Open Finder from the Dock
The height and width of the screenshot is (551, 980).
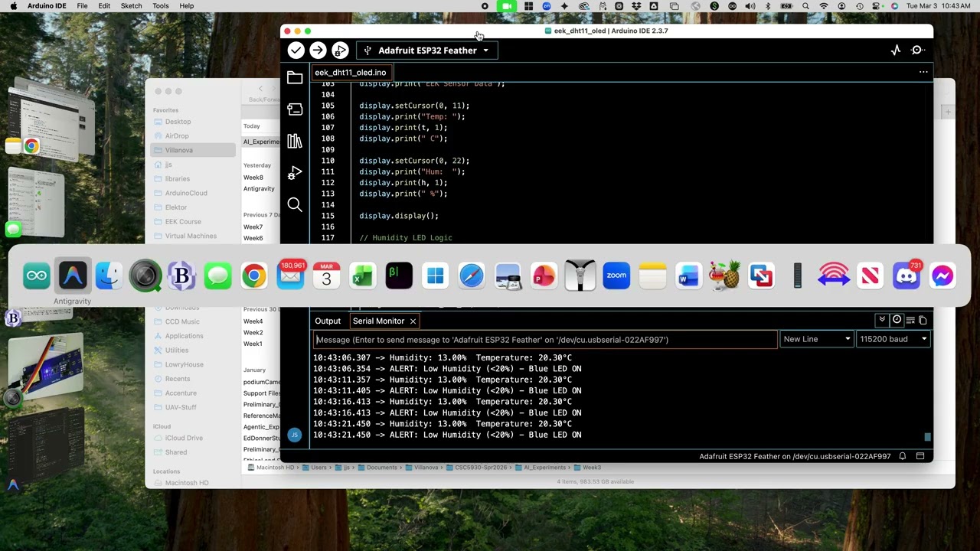109,275
